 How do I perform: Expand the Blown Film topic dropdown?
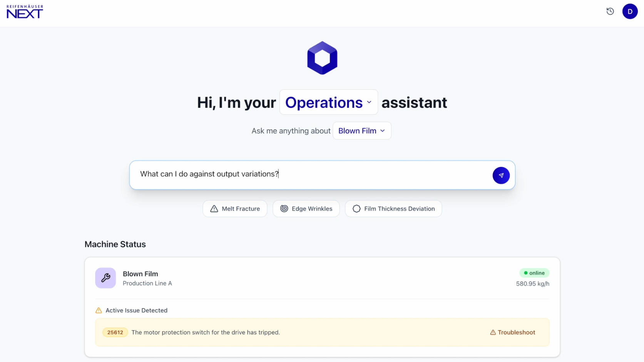[361, 131]
